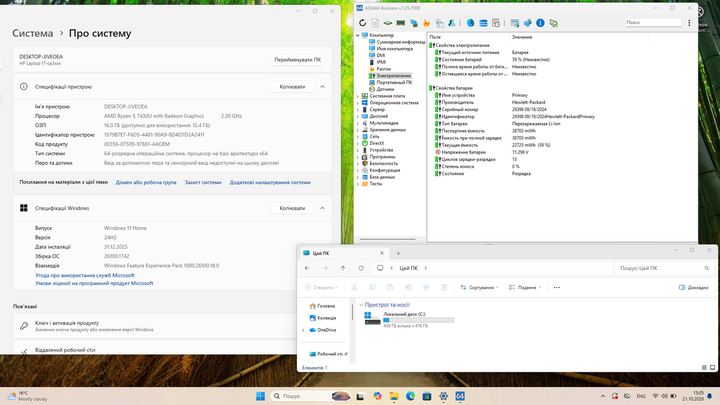Click the blue download arrow icon in AIDA64
The image size is (720, 405).
point(528,22)
